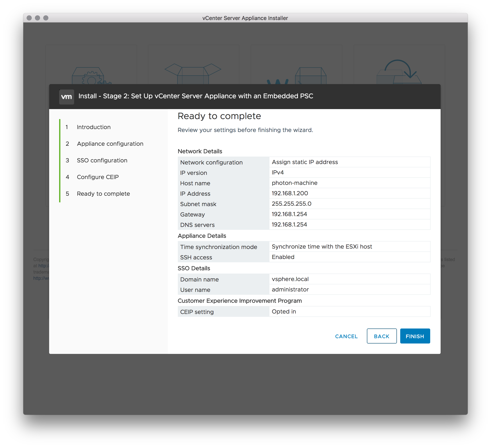This screenshot has height=448, width=491.
Task: Click the wizard title 'Install - Stage 2'
Action: (196, 96)
